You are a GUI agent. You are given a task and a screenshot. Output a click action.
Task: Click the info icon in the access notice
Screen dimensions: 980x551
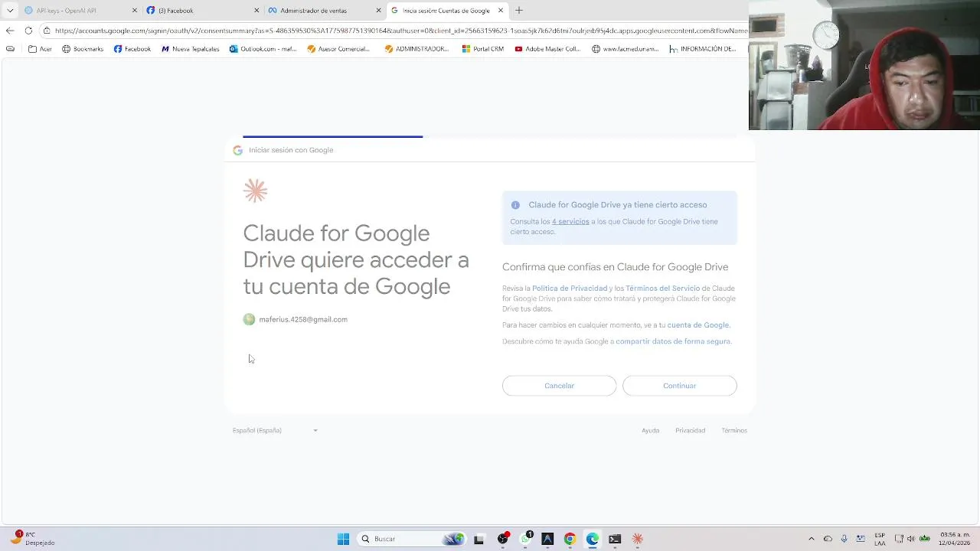pos(515,205)
